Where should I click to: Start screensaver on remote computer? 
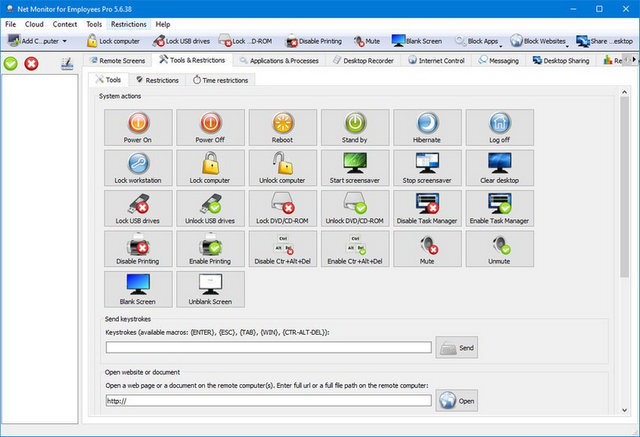[x=355, y=168]
